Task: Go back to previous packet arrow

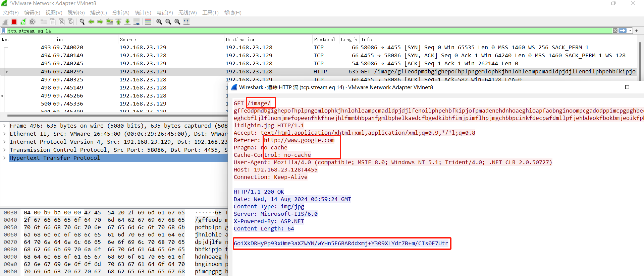Action: coord(91,22)
